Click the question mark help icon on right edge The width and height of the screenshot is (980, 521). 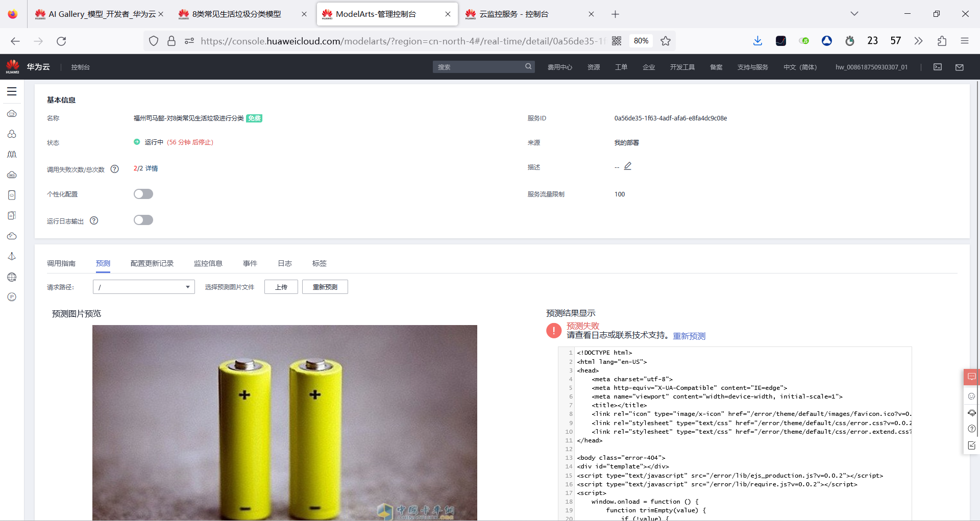[x=971, y=429]
